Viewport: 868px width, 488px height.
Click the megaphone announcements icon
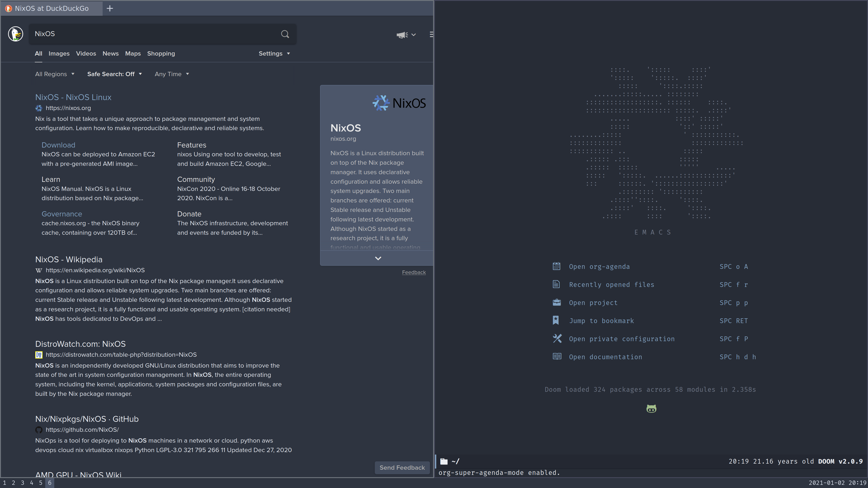click(402, 35)
